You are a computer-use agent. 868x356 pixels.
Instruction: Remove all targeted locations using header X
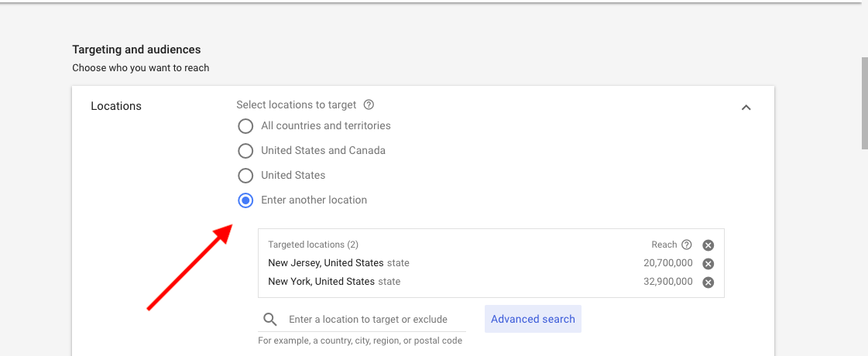pyautogui.click(x=708, y=245)
